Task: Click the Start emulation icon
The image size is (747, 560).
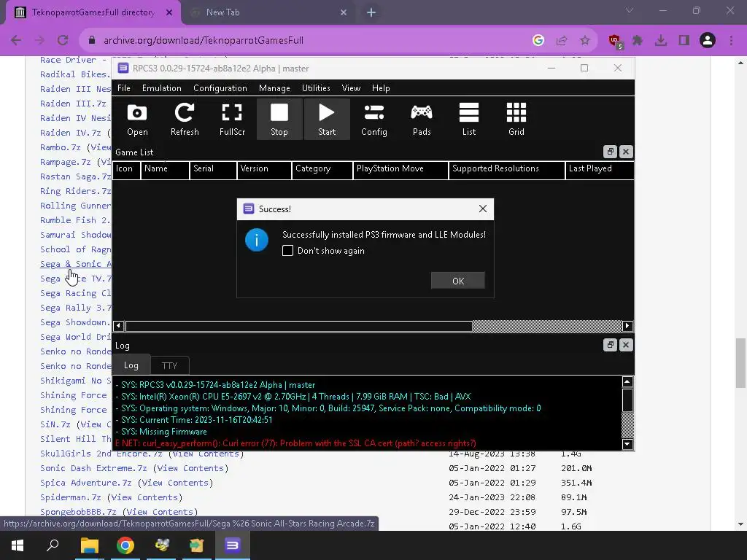Action: tap(327, 119)
